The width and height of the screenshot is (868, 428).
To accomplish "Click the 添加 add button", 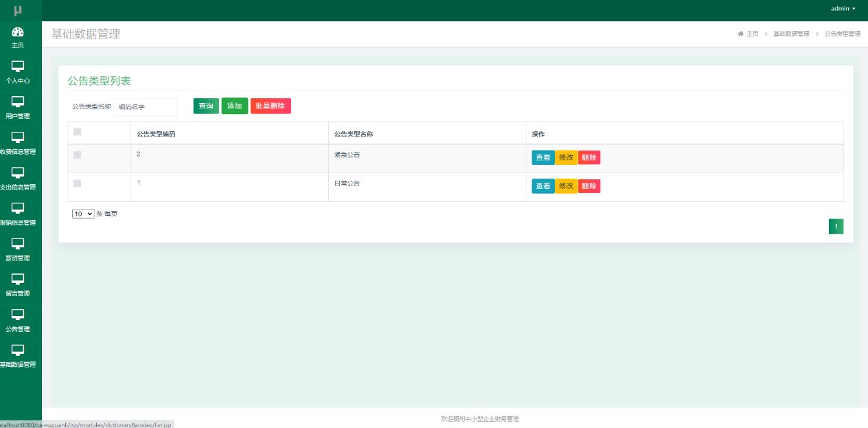I will pyautogui.click(x=235, y=106).
